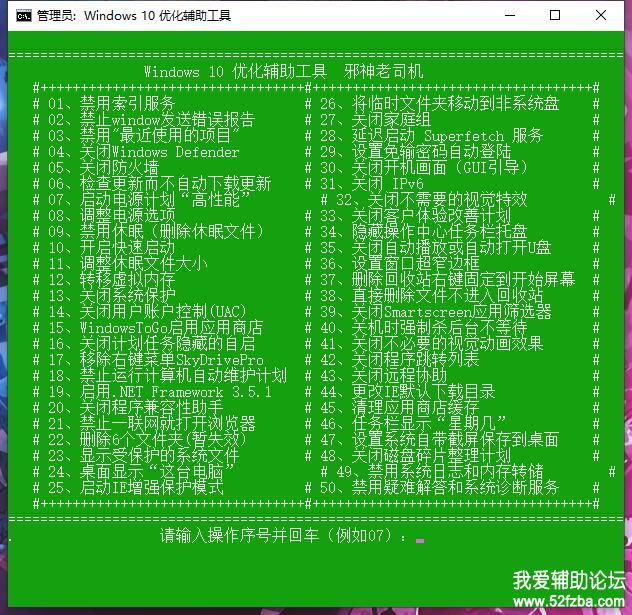Select line 41、关闭不必要的视觉动画效果
Image resolution: width=632 pixels, height=615 pixels.
(x=432, y=344)
